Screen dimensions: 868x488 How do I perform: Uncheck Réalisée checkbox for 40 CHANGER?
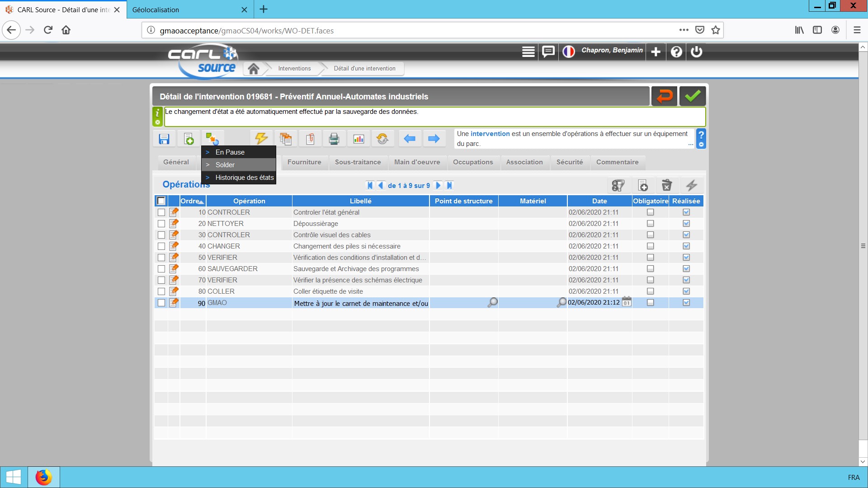click(x=686, y=246)
